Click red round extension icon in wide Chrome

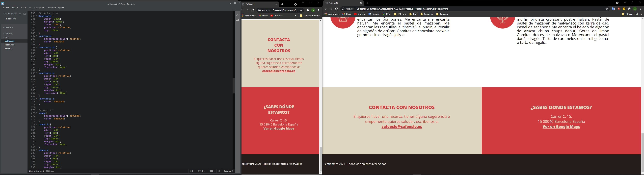619,9
